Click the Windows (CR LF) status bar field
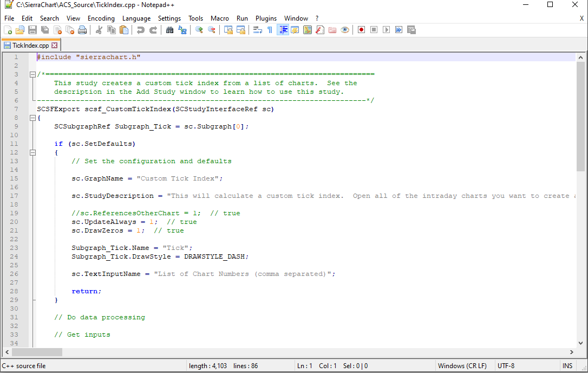Image resolution: width=588 pixels, height=373 pixels. pos(462,366)
